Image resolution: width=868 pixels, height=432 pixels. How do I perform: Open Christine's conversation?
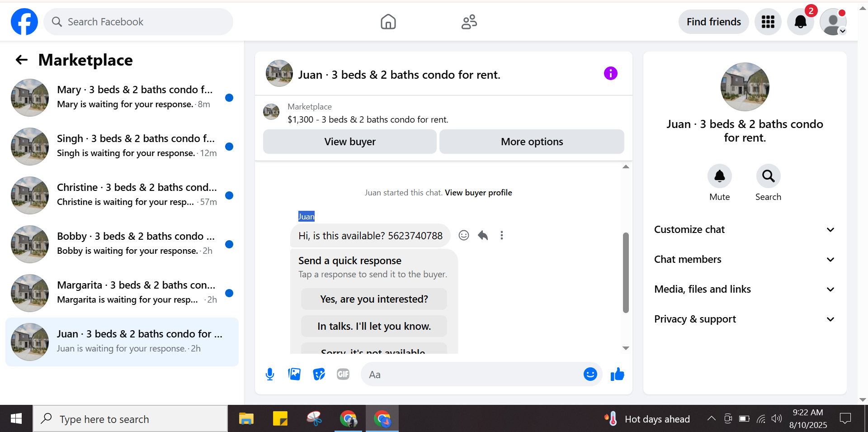click(122, 195)
